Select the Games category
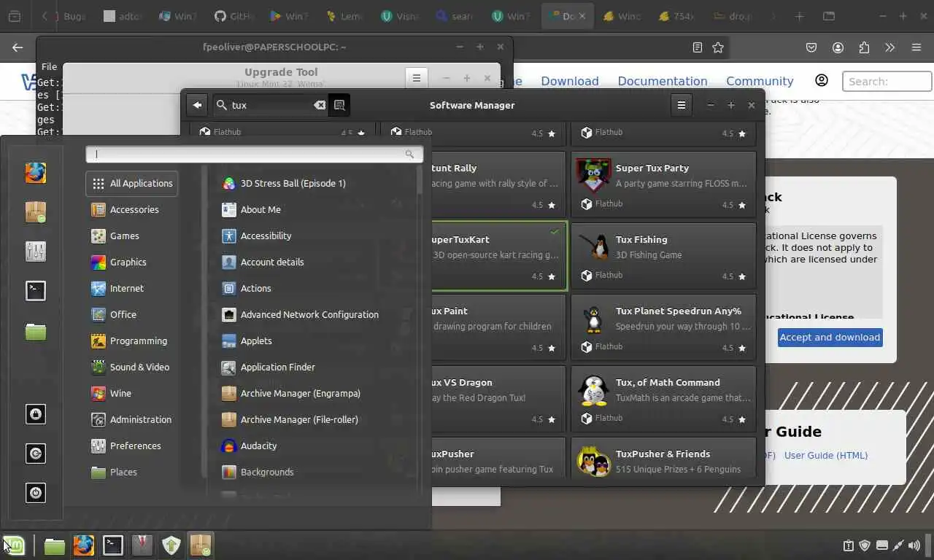The width and height of the screenshot is (934, 560). tap(131, 236)
